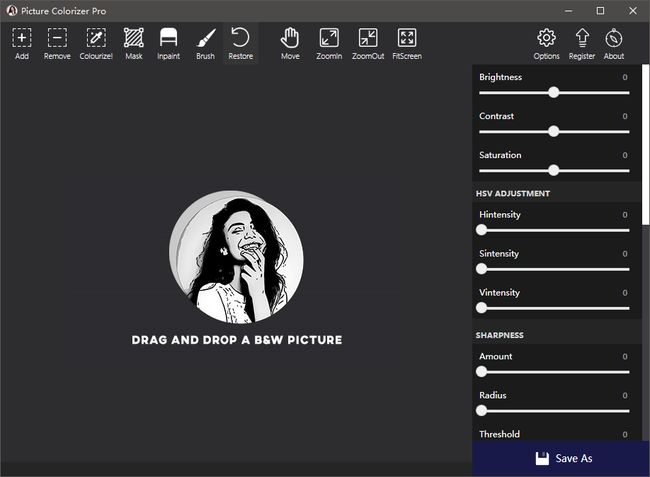The width and height of the screenshot is (650, 477).
Task: Select the Add region tool
Action: (22, 44)
